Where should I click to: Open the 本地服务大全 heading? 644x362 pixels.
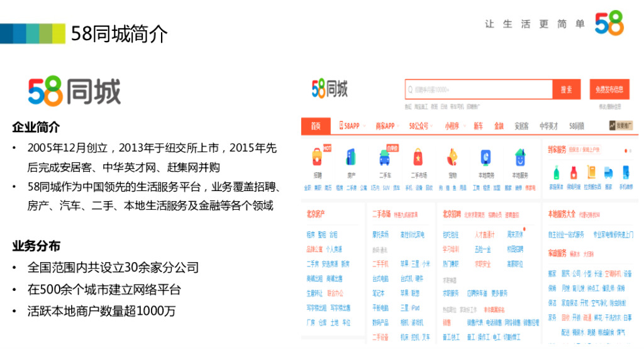pos(562,214)
